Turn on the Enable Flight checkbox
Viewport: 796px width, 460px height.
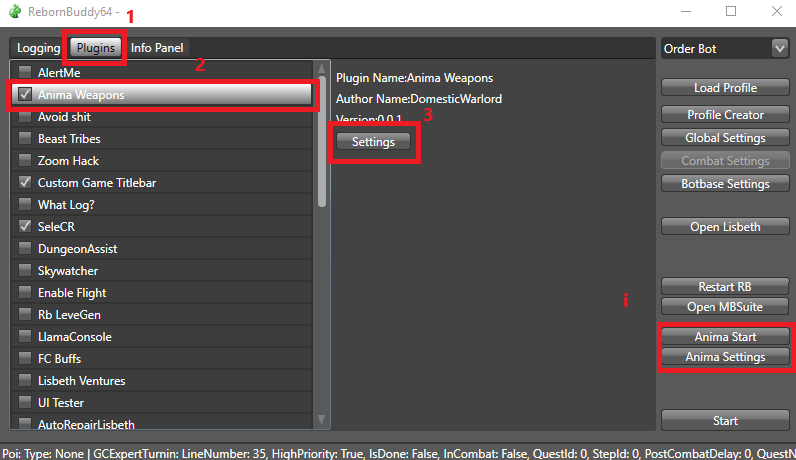coord(24,292)
